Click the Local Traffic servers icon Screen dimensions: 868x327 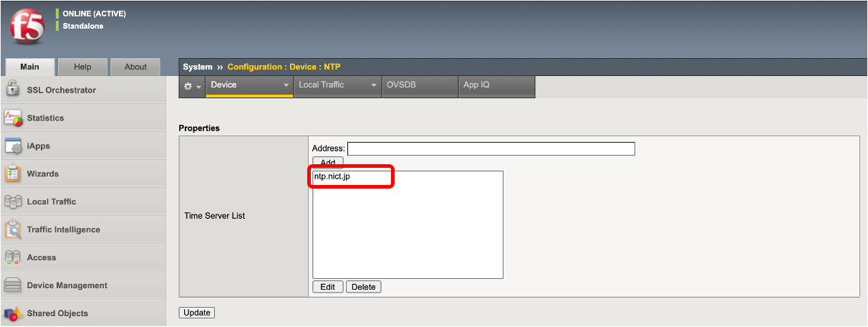tap(13, 202)
